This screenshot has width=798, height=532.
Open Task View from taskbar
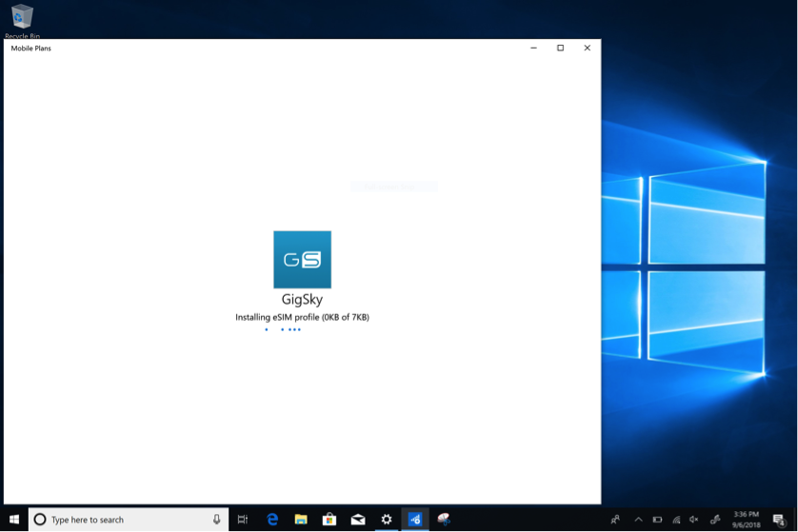243,520
